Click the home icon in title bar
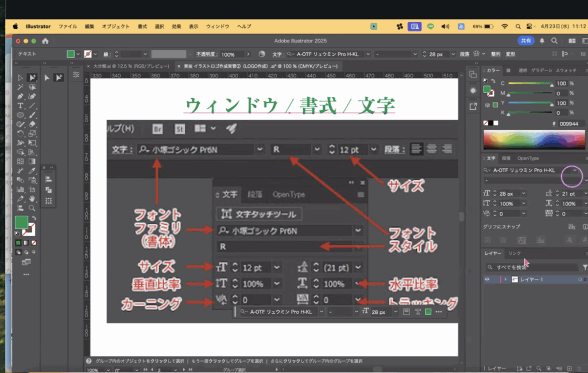 pos(45,41)
